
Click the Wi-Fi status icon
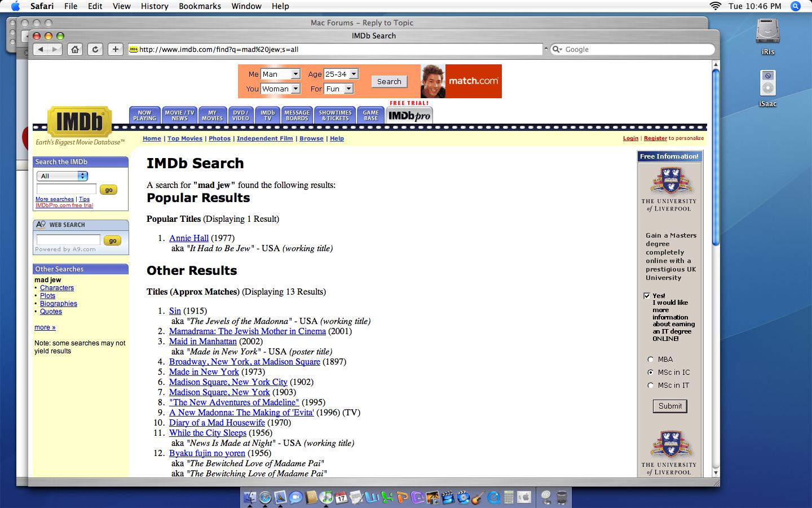716,6
